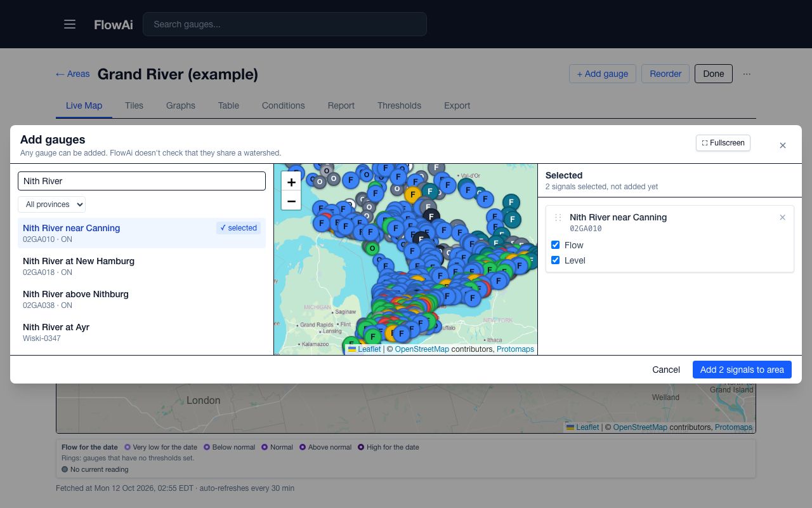The image size is (812, 508).
Task: Open the Report tab
Action: click(x=341, y=105)
